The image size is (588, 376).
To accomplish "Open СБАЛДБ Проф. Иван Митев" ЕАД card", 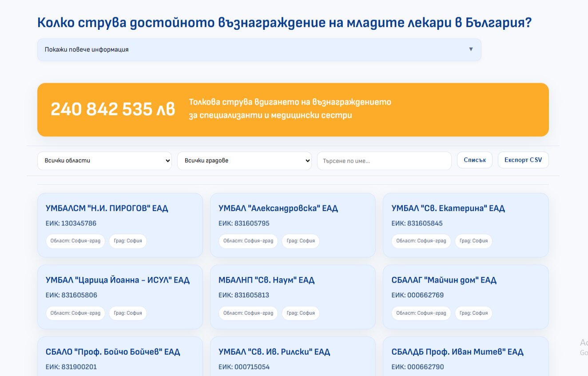I will 466,356.
